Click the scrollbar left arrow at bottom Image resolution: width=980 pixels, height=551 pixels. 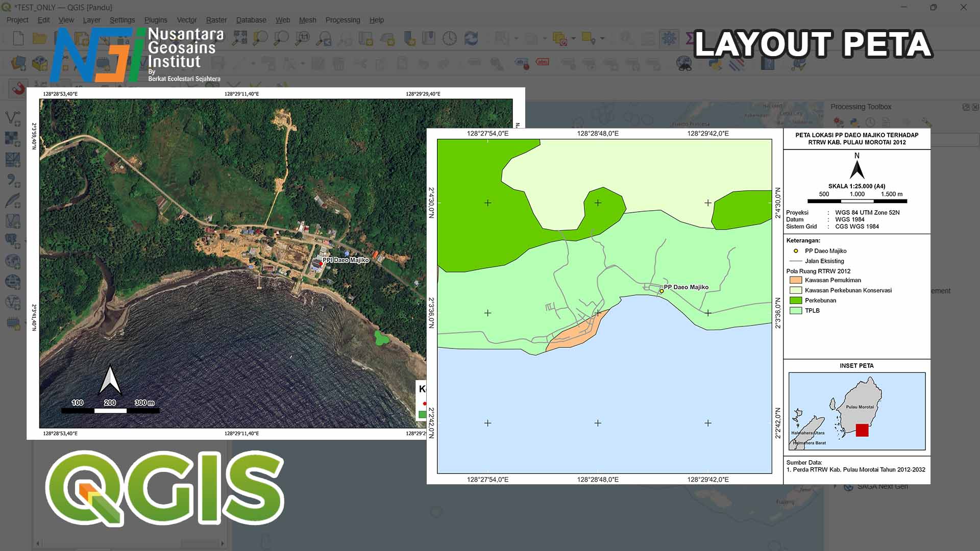pyautogui.click(x=38, y=544)
